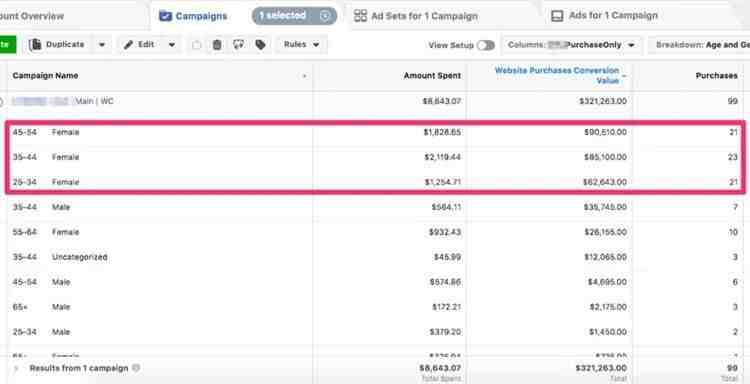Viewport: 750px width, 384px height.
Task: Expand the Results from 1 campaign row
Action: coord(18,369)
